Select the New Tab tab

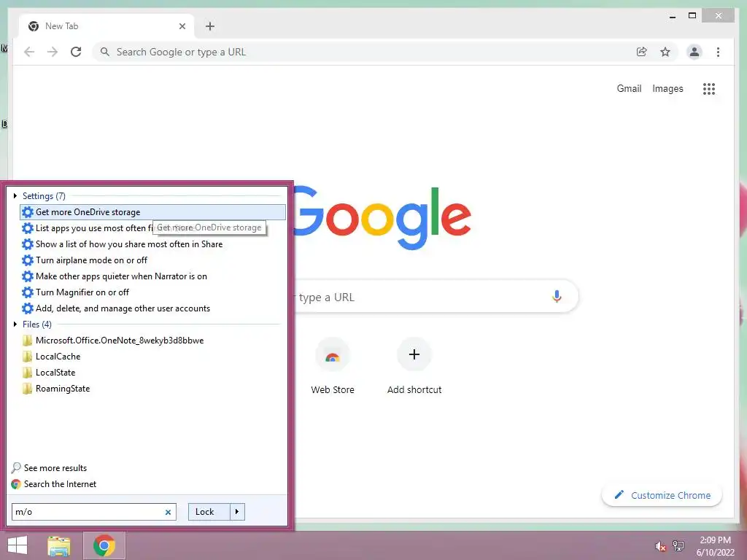[107, 26]
